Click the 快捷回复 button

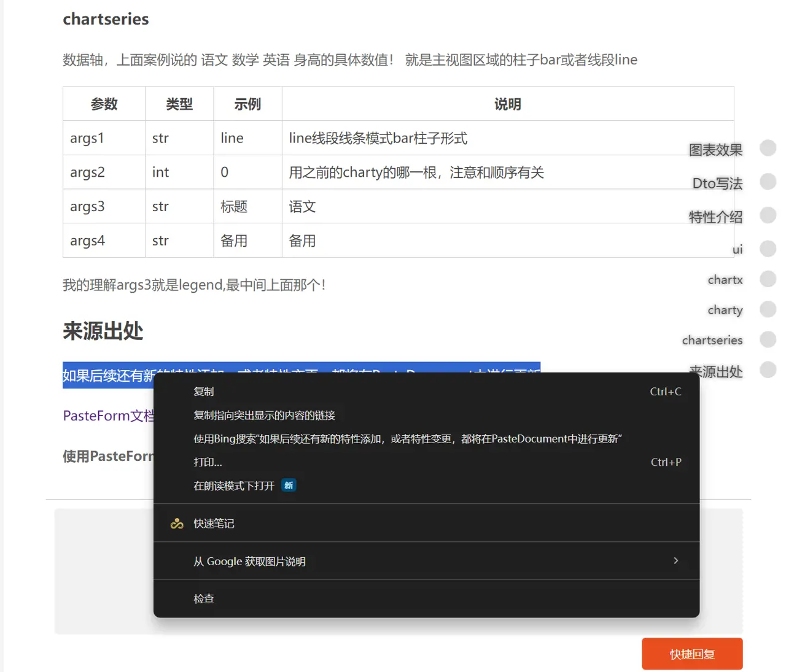(692, 654)
